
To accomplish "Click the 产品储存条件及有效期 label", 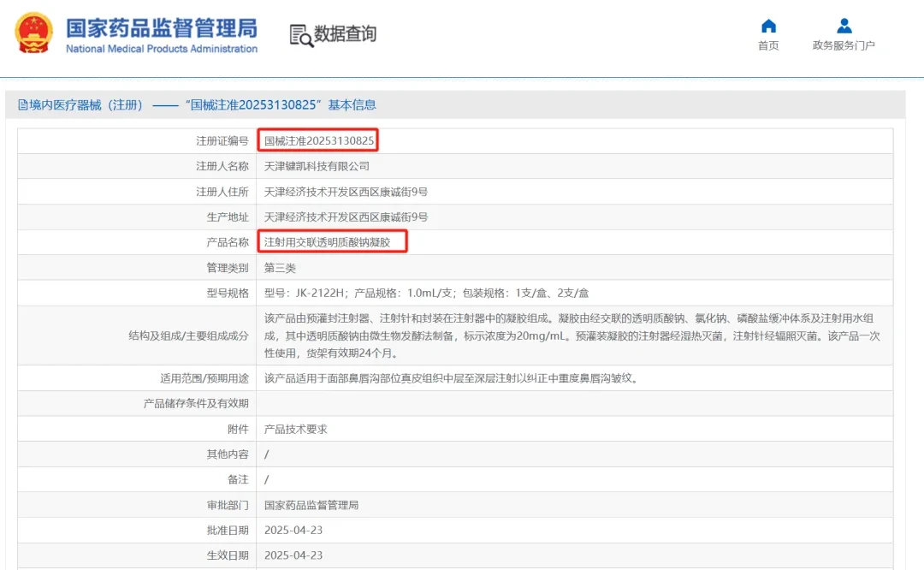I will [x=196, y=403].
